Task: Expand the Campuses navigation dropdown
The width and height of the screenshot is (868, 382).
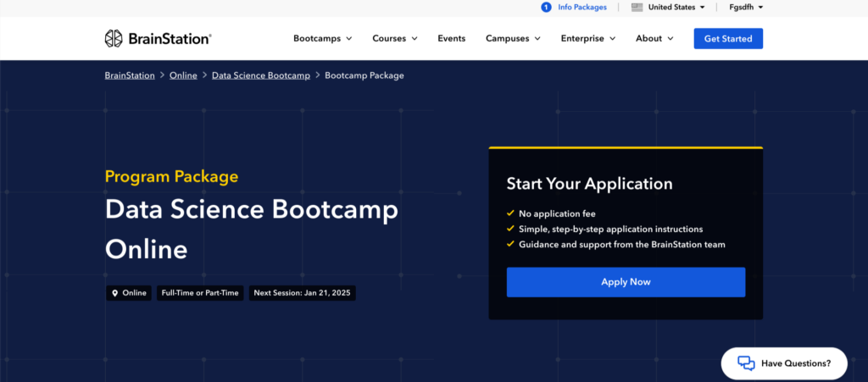Action: pyautogui.click(x=512, y=38)
